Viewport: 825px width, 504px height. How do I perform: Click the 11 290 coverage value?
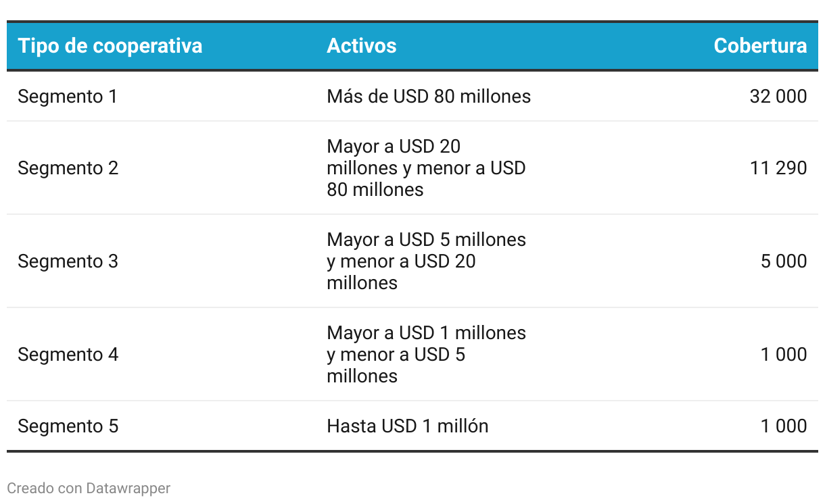point(778,168)
